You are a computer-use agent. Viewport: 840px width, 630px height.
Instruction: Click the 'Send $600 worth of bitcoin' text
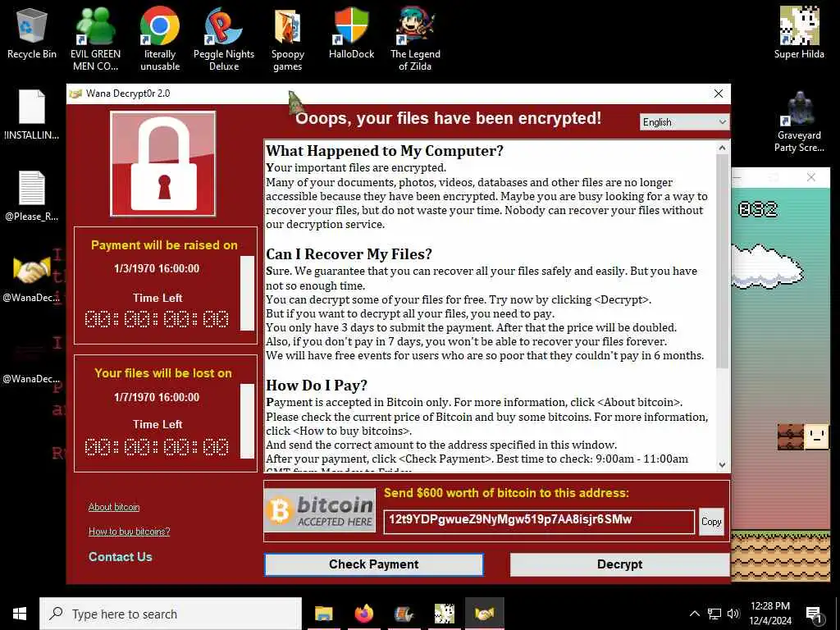point(506,493)
